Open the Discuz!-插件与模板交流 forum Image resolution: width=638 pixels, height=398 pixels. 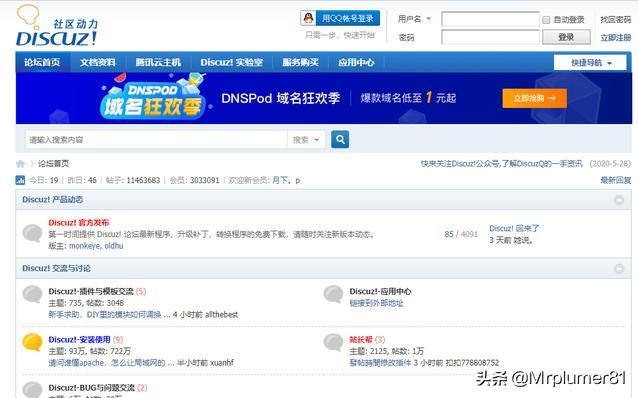[x=91, y=291]
